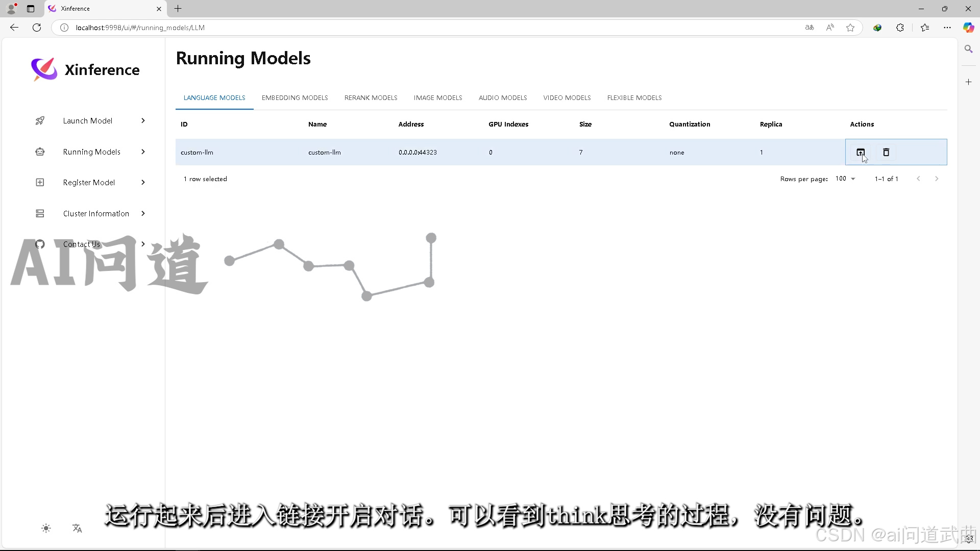
Task: Toggle light/dark theme sun icon
Action: (x=46, y=529)
